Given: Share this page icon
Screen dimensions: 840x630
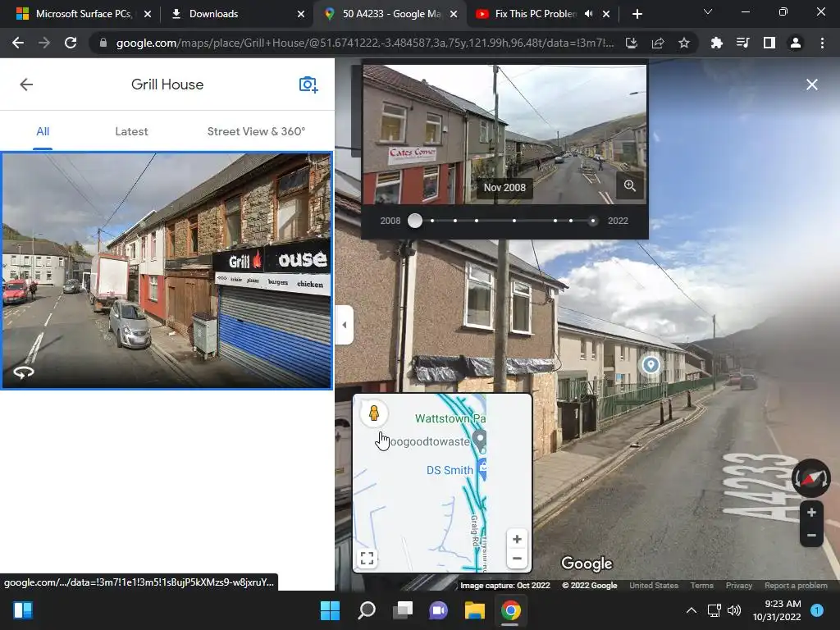Looking at the screenshot, I should click(x=658, y=43).
